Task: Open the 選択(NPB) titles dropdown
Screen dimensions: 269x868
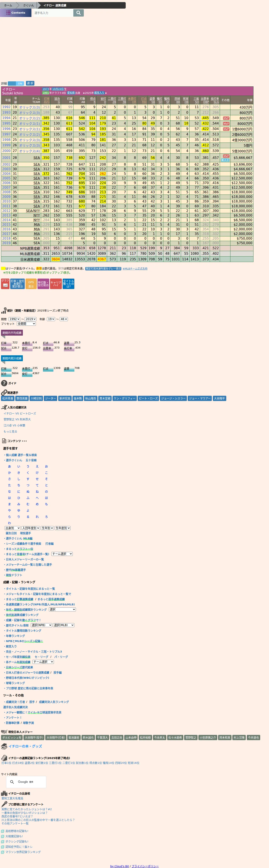Action: tap(41, 625)
